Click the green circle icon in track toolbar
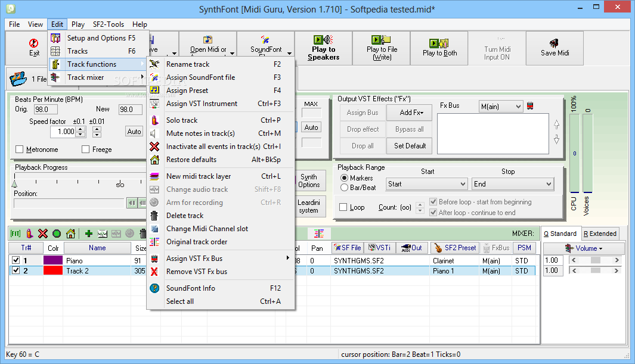 [57, 234]
